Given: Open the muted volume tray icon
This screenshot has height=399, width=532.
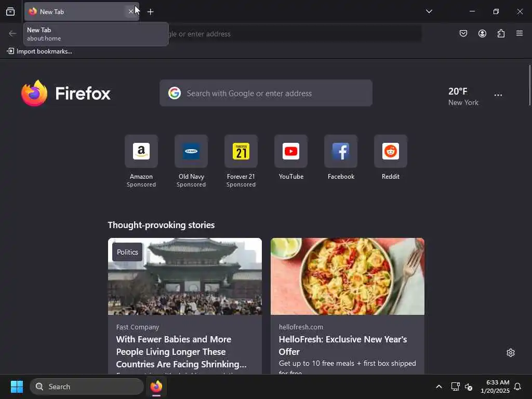Looking at the screenshot, I should (x=469, y=387).
